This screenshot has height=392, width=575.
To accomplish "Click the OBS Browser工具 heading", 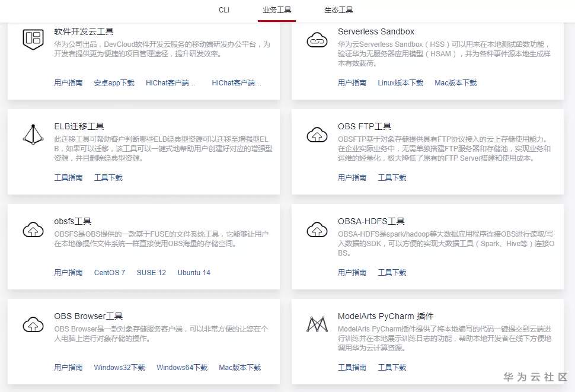I will click(x=88, y=316).
